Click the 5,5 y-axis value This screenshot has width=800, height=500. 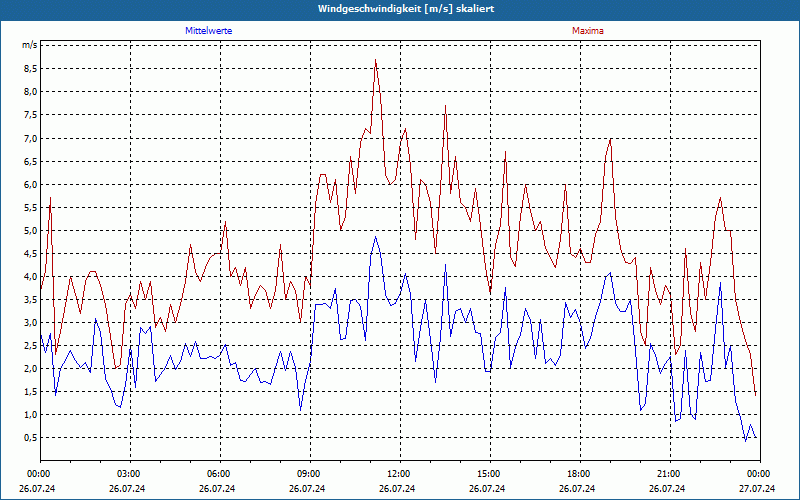31,207
